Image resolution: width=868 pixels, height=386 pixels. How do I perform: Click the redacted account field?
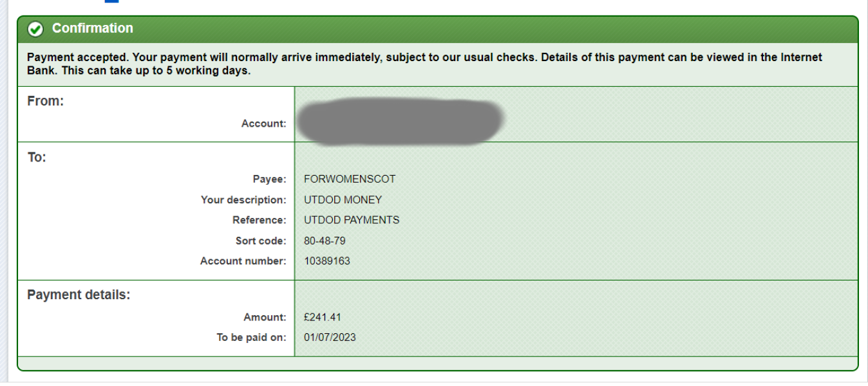coord(399,120)
